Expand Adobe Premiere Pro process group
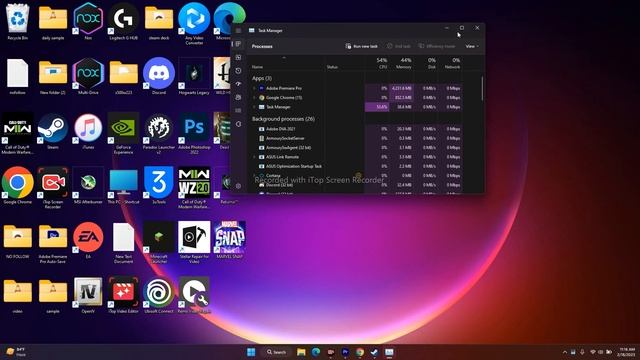 [x=255, y=88]
